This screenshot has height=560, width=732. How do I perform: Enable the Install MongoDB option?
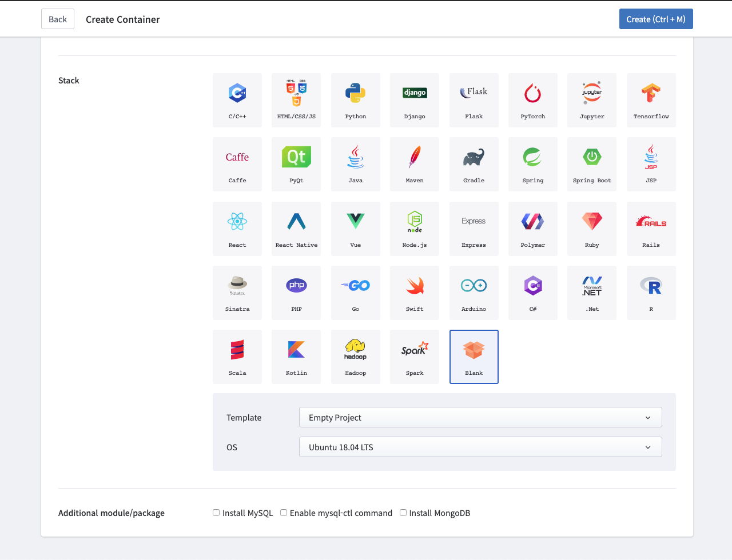[403, 513]
